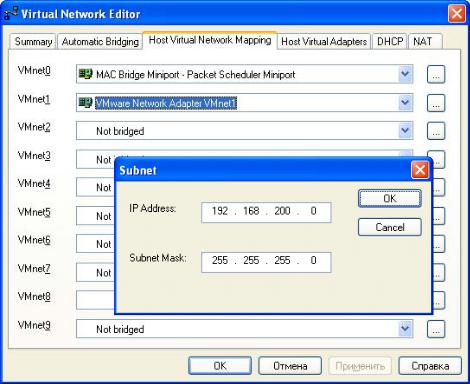Select the VMware Network Adapter VMnet1 combo box

[245, 102]
